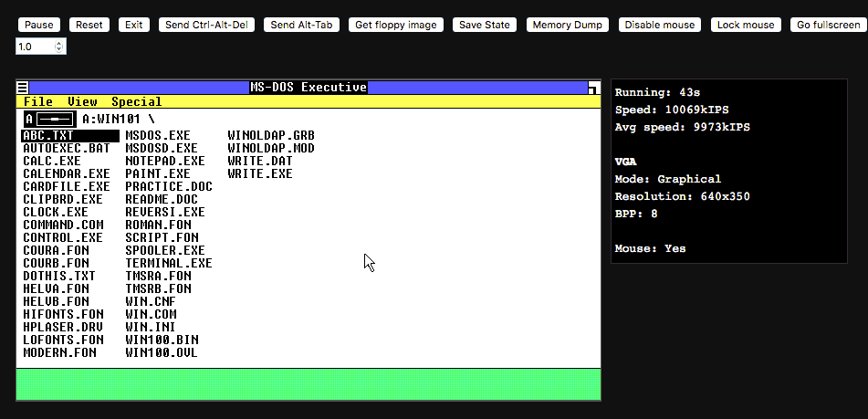
Task: Click Send Ctrl-Alt-Del button
Action: [206, 25]
